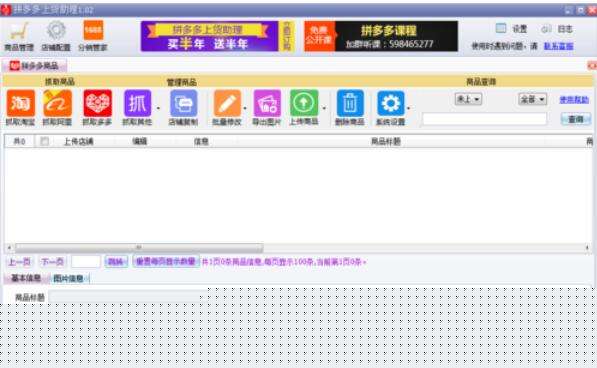This screenshot has height=368, width=597.
Task: Click the 查询 search button
Action: tap(576, 119)
